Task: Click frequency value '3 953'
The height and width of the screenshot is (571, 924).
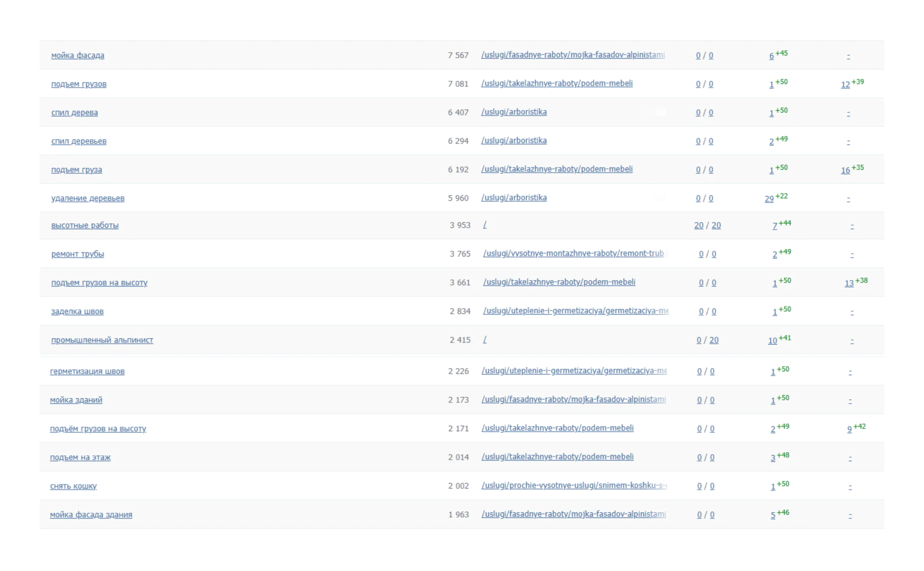Action: 460,226
